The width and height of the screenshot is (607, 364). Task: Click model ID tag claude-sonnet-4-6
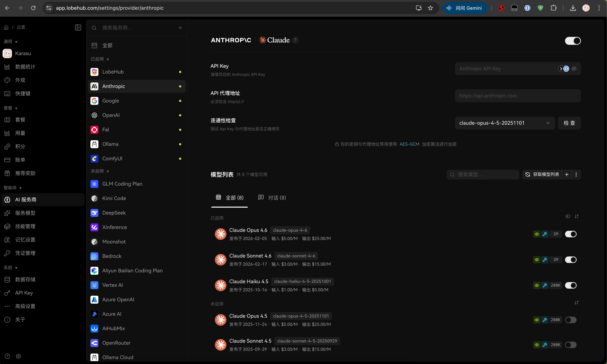(296, 256)
